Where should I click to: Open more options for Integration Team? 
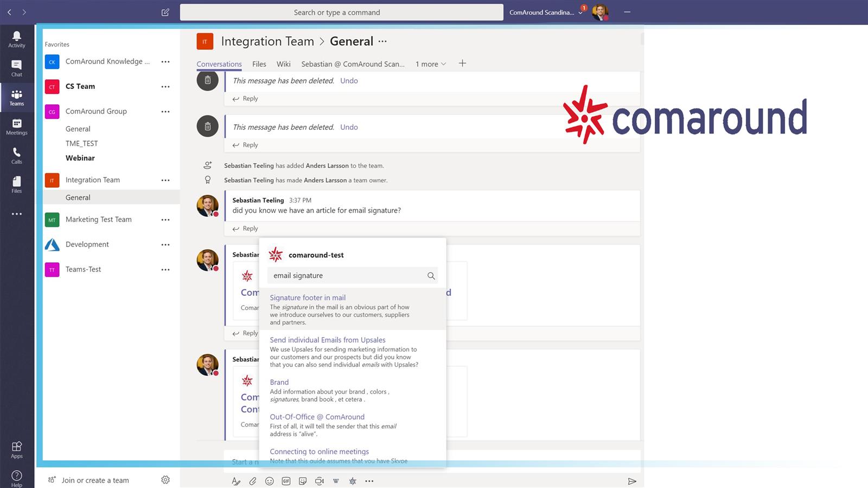click(165, 180)
